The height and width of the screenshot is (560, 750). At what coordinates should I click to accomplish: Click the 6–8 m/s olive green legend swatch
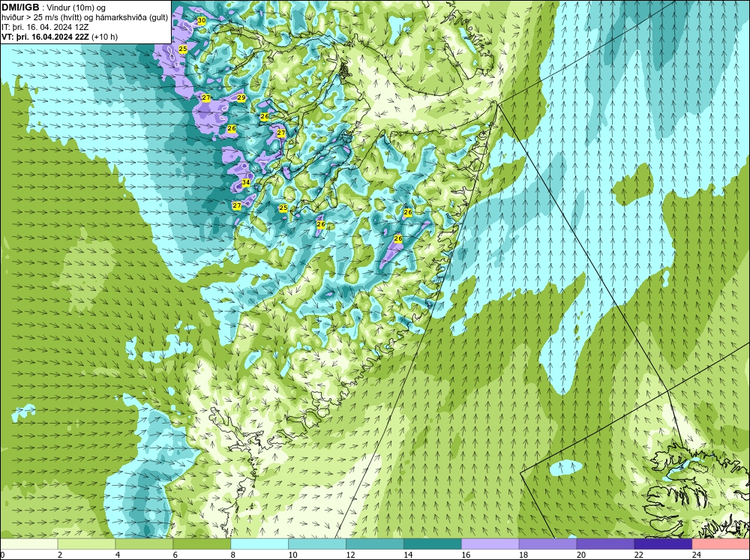(x=202, y=544)
